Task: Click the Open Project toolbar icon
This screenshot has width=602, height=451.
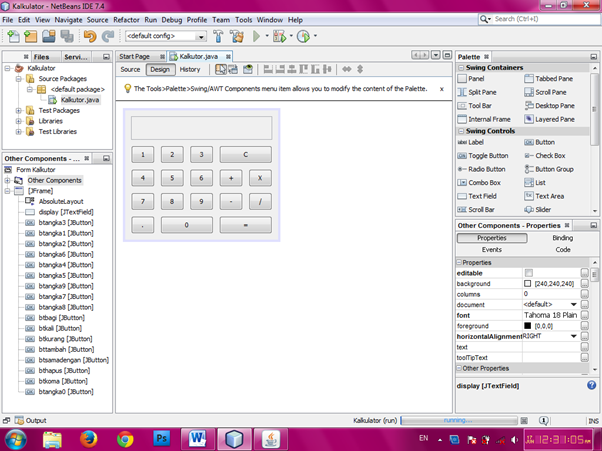Action: (49, 36)
